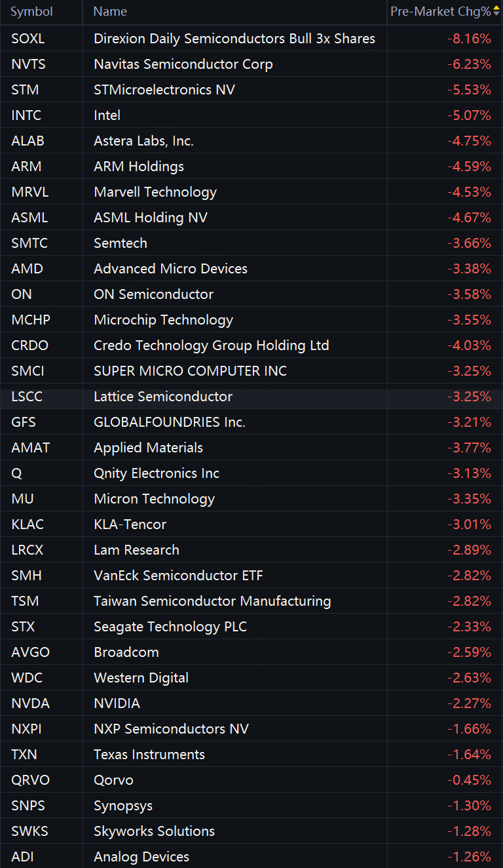Screen dimensions: 503x868
Task: Sort by the Name column header
Action: (110, 12)
